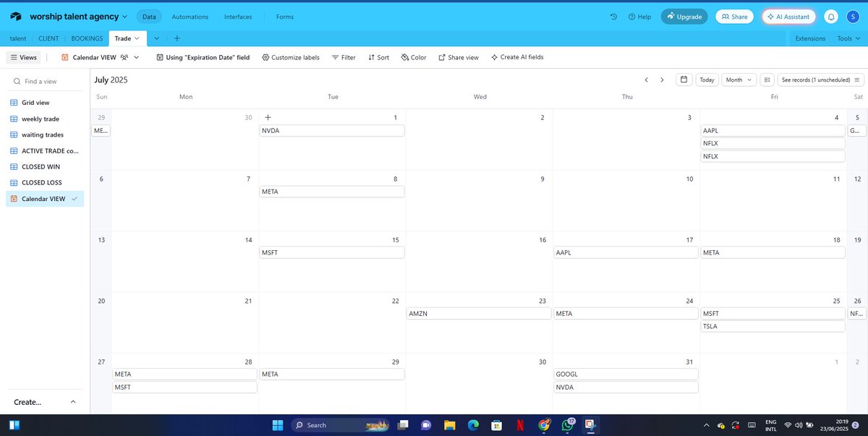The width and height of the screenshot is (868, 436).
Task: Click See records (1 unscheduled)
Action: coord(821,80)
